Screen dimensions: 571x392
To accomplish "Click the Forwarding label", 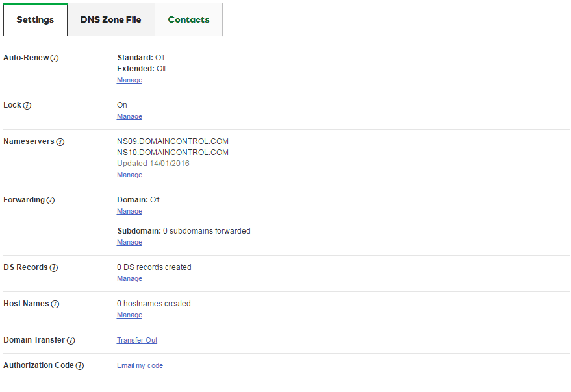I will click(x=24, y=200).
